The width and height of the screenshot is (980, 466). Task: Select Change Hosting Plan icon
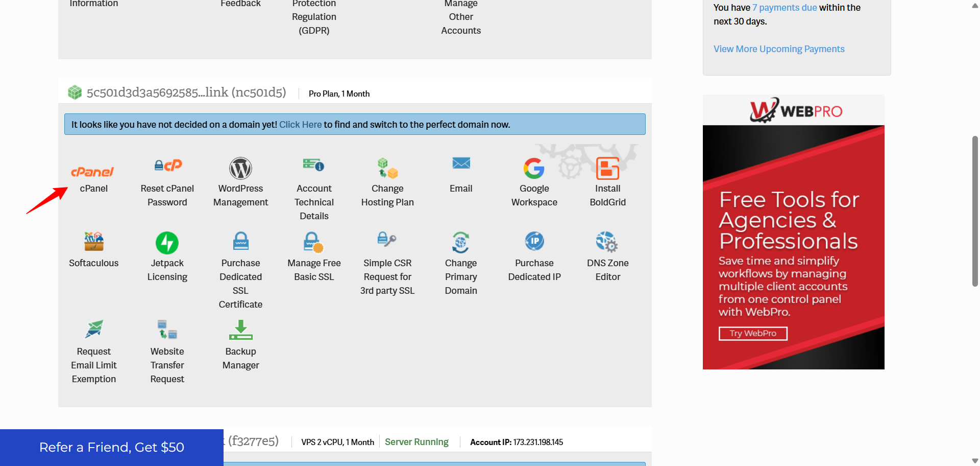[x=387, y=168]
